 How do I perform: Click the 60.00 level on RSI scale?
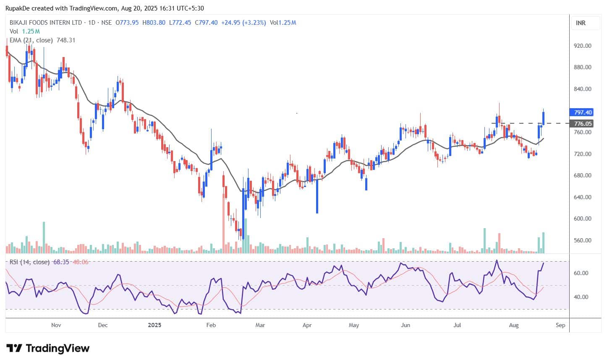point(581,273)
